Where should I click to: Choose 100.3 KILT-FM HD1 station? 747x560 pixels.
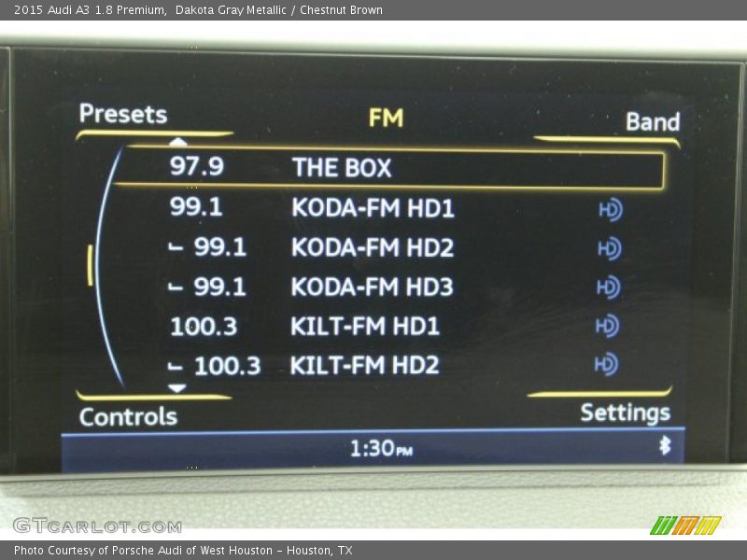[394, 326]
